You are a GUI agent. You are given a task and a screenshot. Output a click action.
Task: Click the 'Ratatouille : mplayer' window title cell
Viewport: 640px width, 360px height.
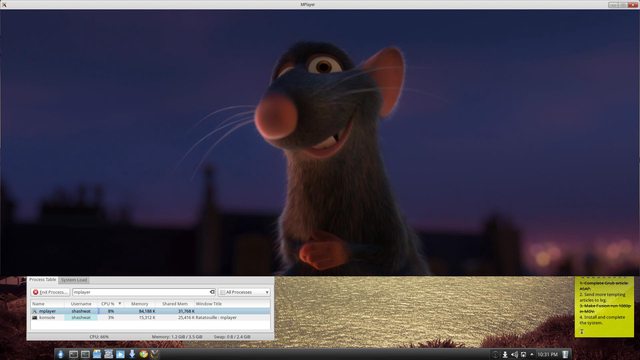pyautogui.click(x=216, y=318)
